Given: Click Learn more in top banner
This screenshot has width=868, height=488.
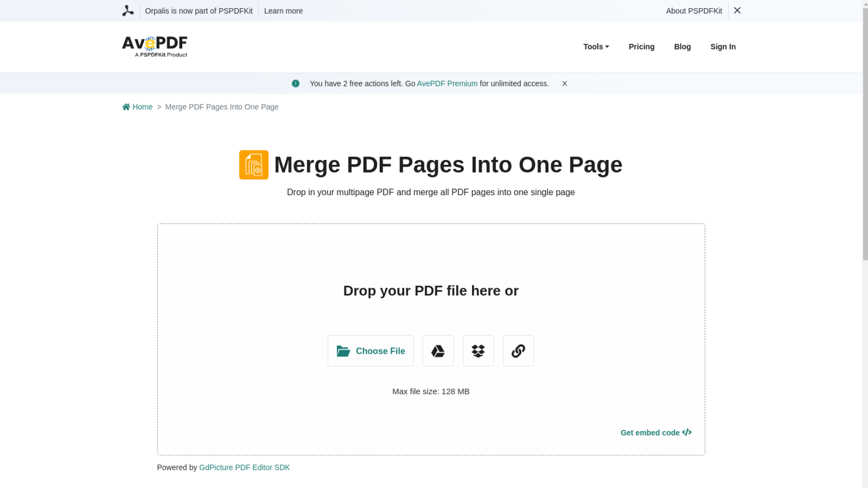Looking at the screenshot, I should click(283, 11).
